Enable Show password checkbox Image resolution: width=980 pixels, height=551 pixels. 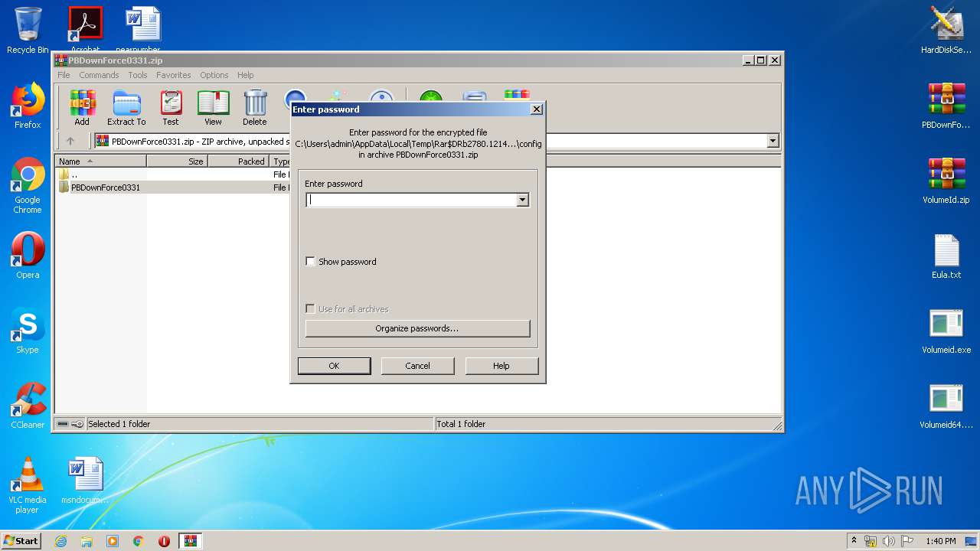click(310, 262)
